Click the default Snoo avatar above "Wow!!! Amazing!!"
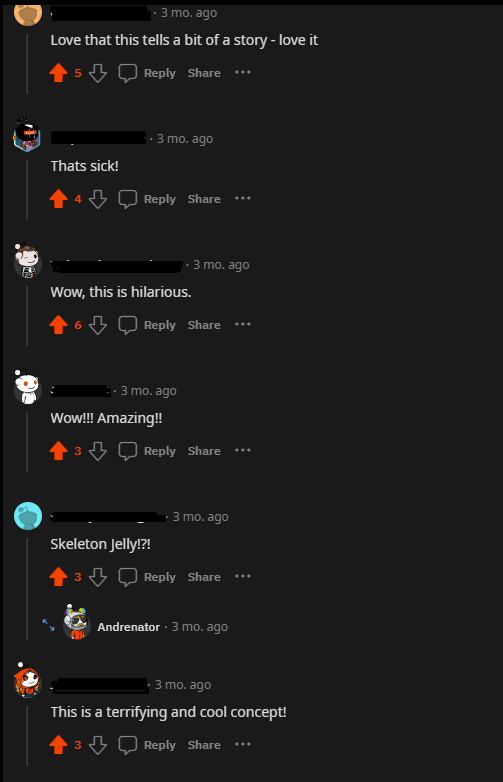This screenshot has width=503, height=782. pyautogui.click(x=27, y=387)
